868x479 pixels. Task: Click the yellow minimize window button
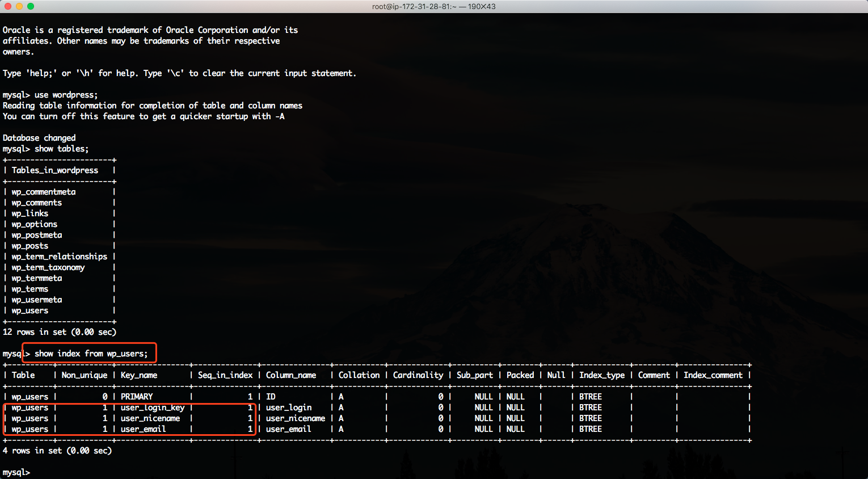(19, 6)
